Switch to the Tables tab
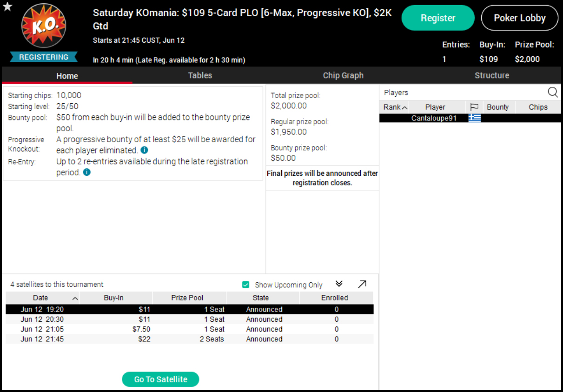563x392 pixels. (x=200, y=75)
